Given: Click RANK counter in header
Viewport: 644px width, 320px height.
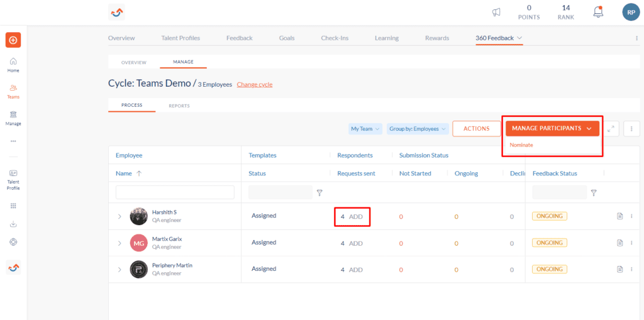Looking at the screenshot, I should [566, 13].
